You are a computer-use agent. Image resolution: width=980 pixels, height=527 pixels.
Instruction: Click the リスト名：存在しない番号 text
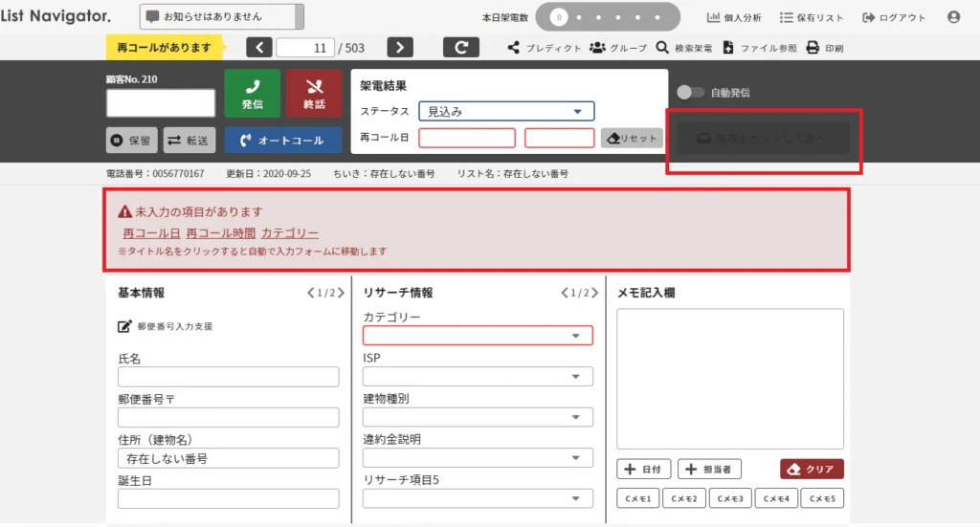513,173
